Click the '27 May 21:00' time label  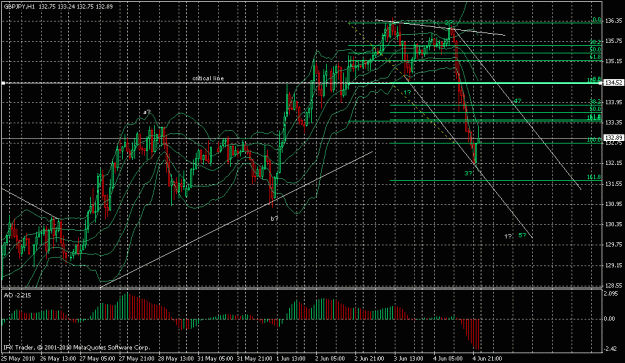[x=136, y=359]
